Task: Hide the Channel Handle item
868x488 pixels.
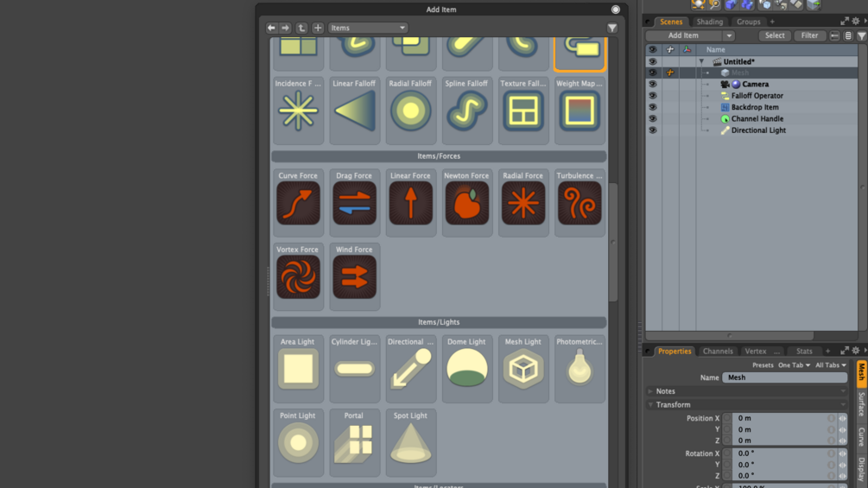Action: tap(653, 118)
